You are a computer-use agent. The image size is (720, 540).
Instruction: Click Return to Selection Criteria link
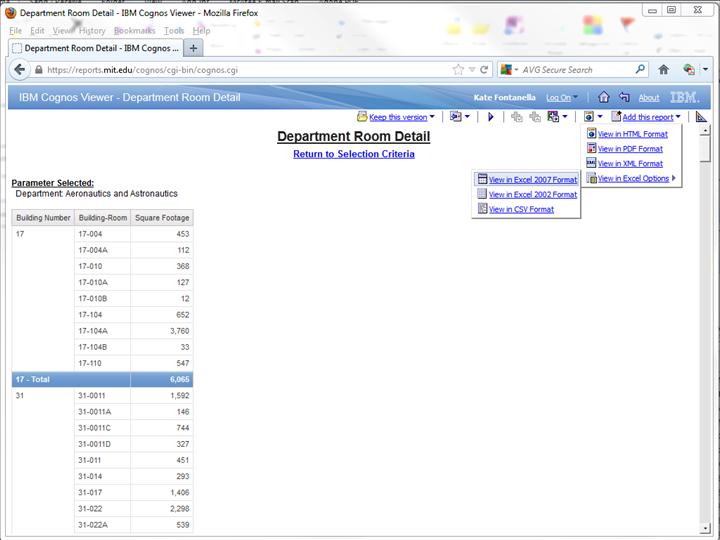[x=353, y=154]
